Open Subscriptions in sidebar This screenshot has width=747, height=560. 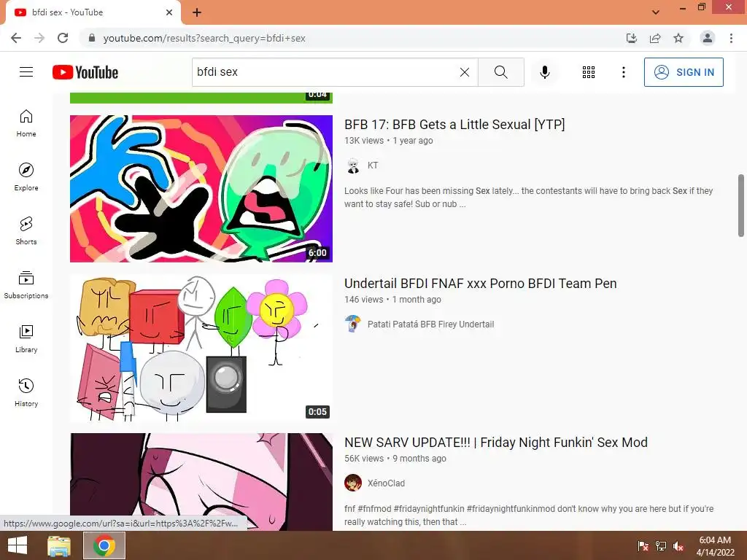pos(26,285)
